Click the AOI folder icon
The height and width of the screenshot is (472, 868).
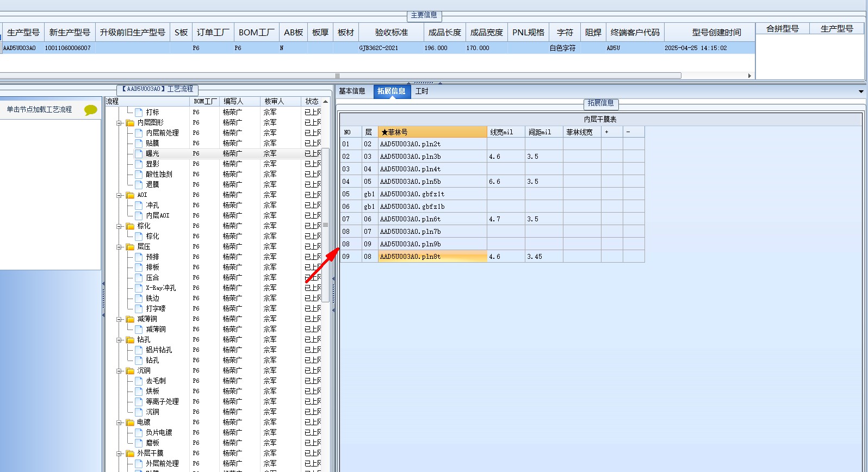[131, 195]
